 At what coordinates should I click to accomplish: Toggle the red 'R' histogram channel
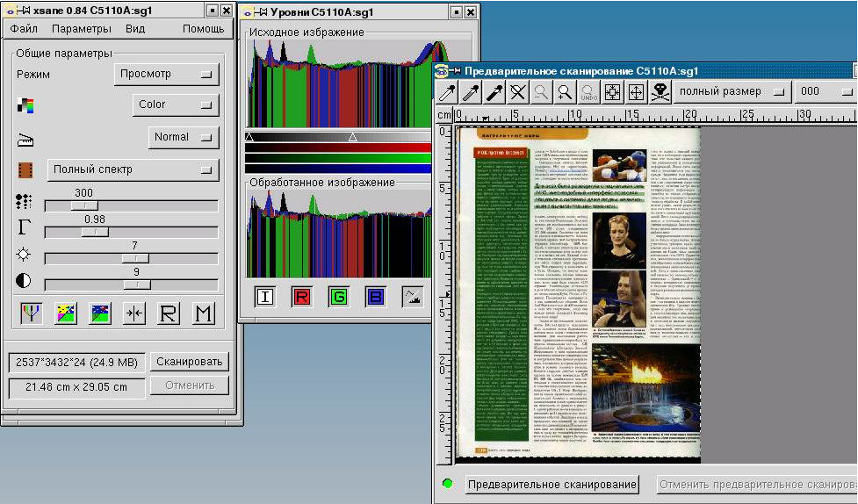301,297
